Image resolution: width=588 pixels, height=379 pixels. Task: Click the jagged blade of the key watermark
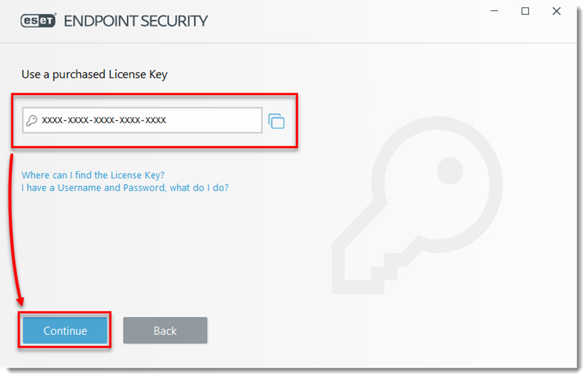369,263
